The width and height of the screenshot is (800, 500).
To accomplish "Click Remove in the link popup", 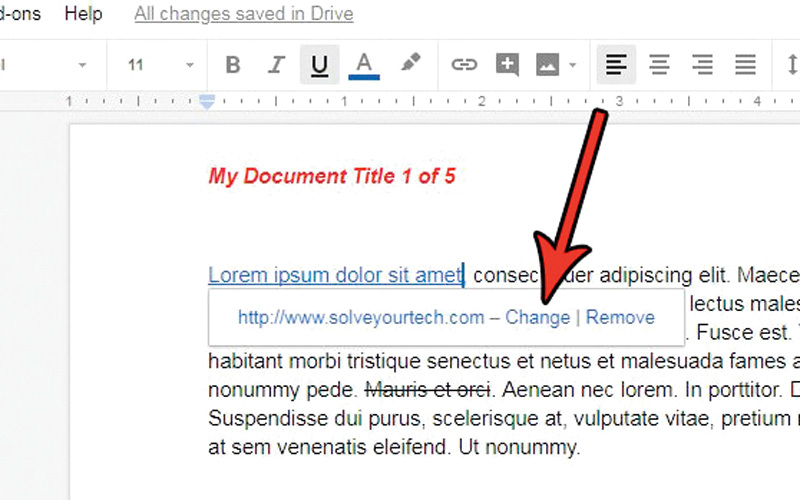I will click(620, 317).
